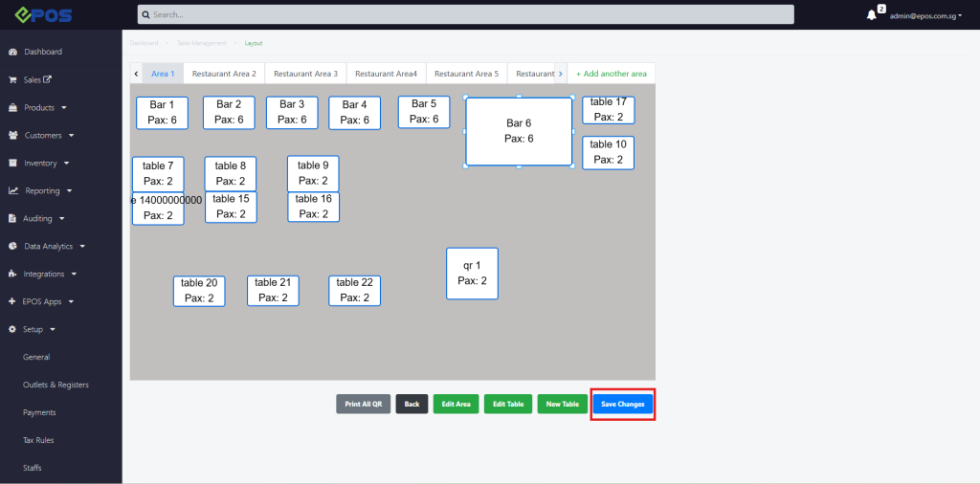Screen dimensions: 980x484
Task: Open Payments setup page
Action: click(39, 412)
